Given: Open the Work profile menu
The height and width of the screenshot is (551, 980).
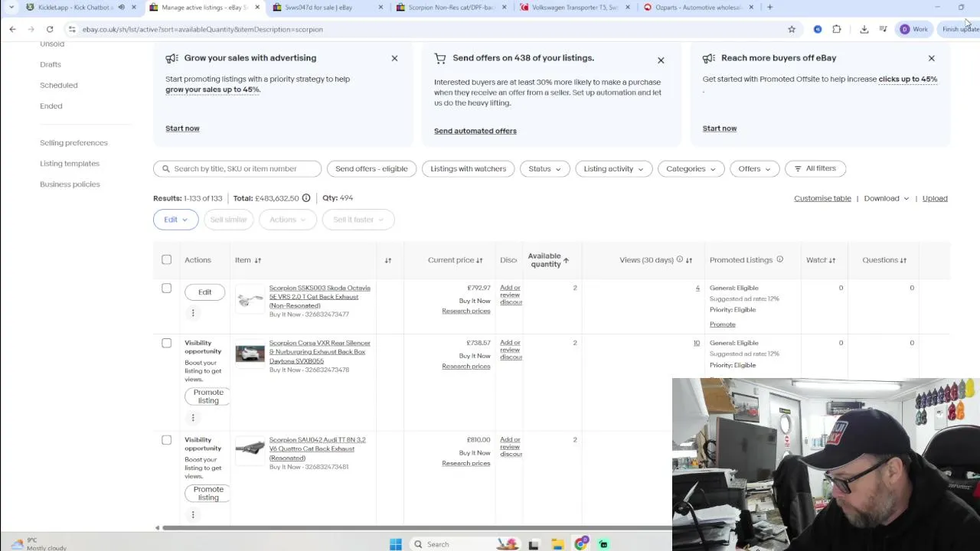Looking at the screenshot, I should (914, 29).
